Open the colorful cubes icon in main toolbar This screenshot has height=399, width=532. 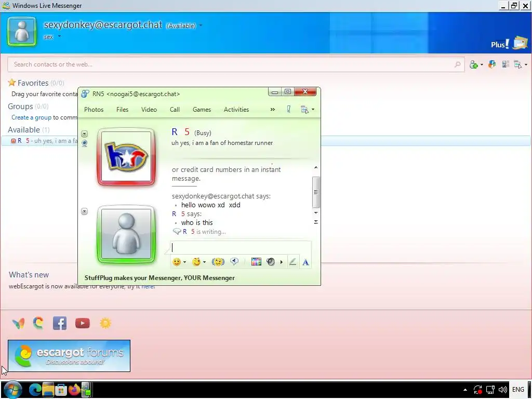[x=491, y=64]
